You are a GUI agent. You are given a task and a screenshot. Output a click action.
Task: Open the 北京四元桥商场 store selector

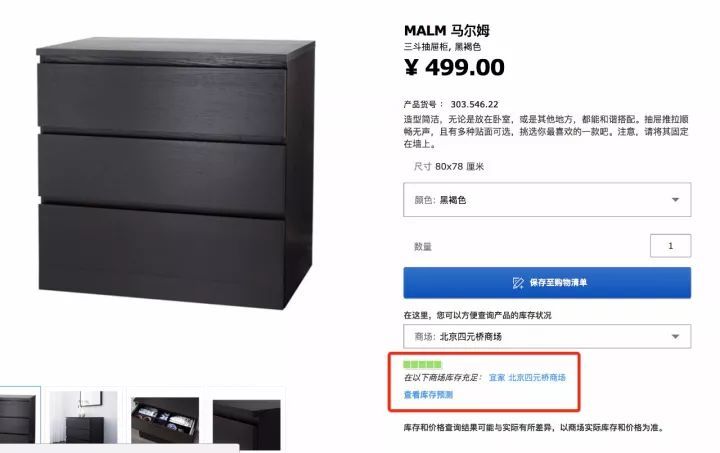547,336
